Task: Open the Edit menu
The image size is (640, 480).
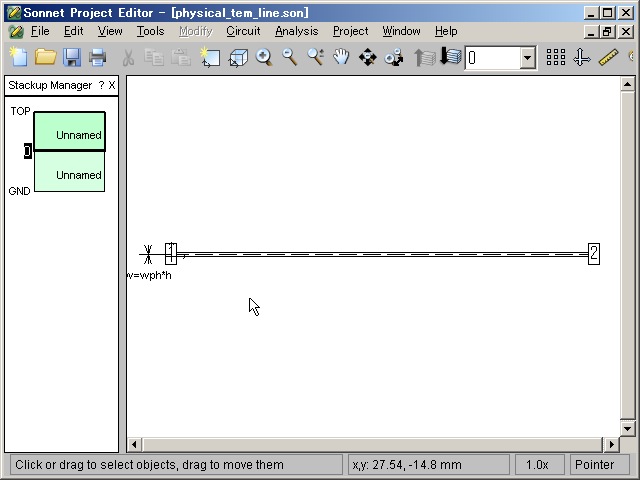Action: [x=73, y=31]
